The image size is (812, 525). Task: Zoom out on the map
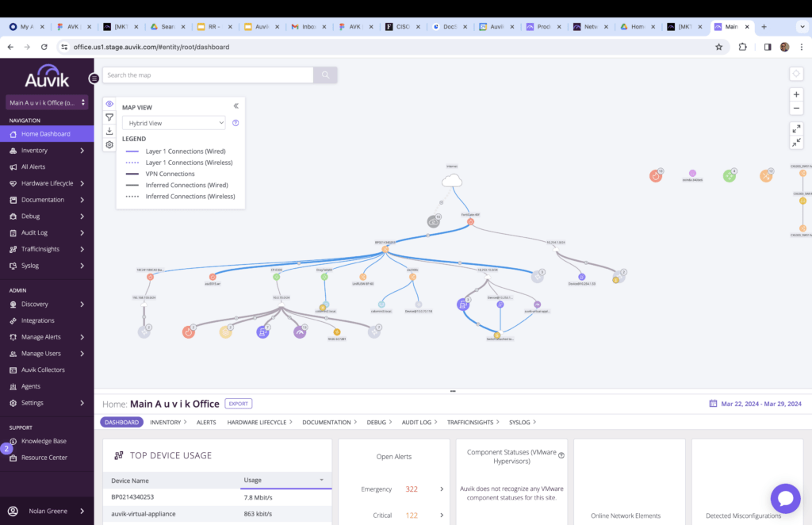point(796,108)
